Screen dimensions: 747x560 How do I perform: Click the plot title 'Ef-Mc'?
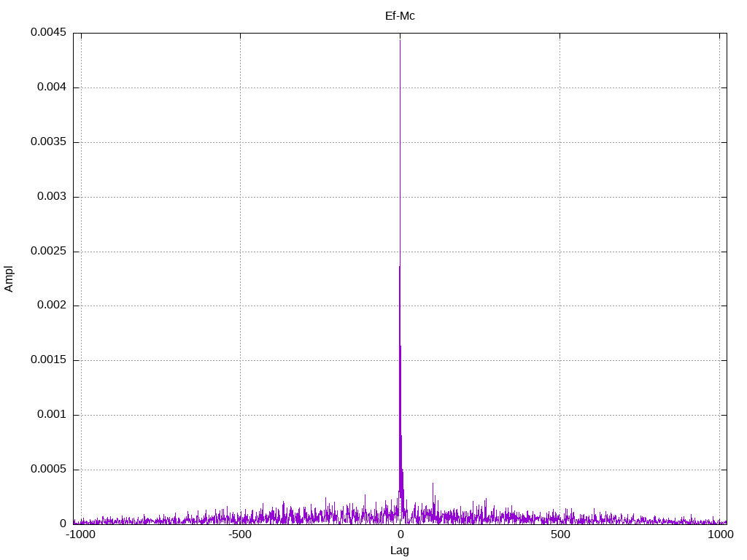[400, 16]
